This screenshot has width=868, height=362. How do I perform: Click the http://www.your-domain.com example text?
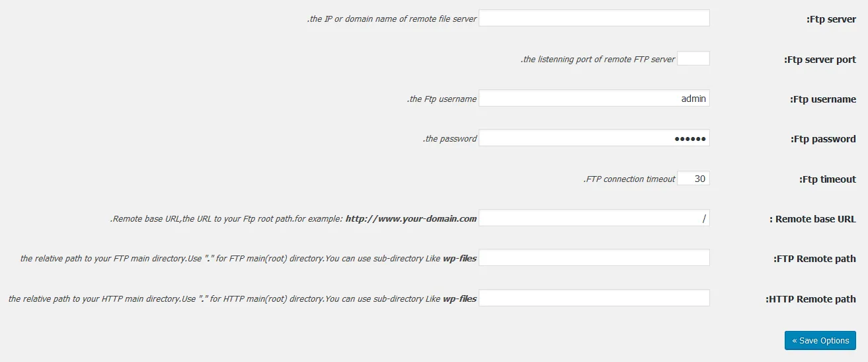[411, 218]
